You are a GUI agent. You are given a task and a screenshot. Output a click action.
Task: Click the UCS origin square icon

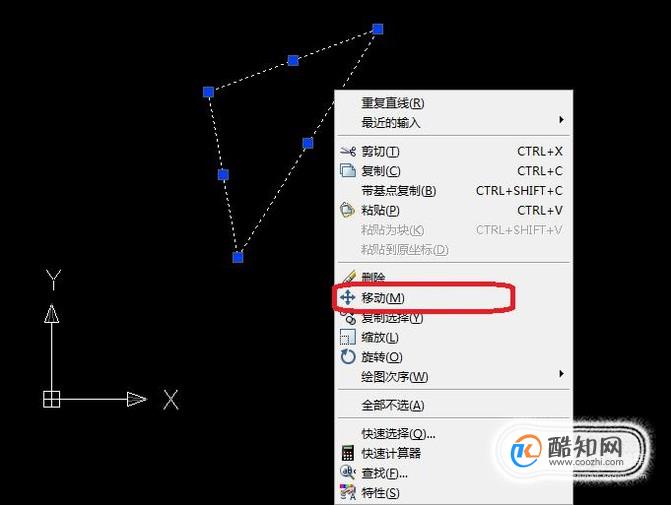point(51,399)
